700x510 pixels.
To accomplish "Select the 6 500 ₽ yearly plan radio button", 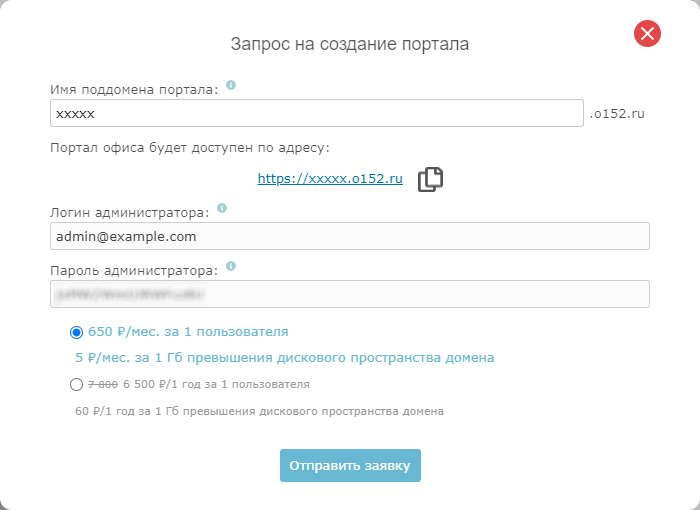I will (x=77, y=384).
